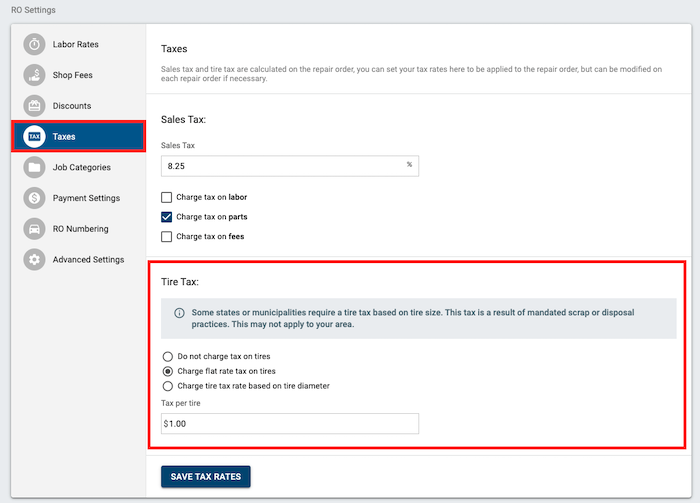Viewport: 700px width, 503px height.
Task: Click the TAX icon in sidebar
Action: [34, 137]
